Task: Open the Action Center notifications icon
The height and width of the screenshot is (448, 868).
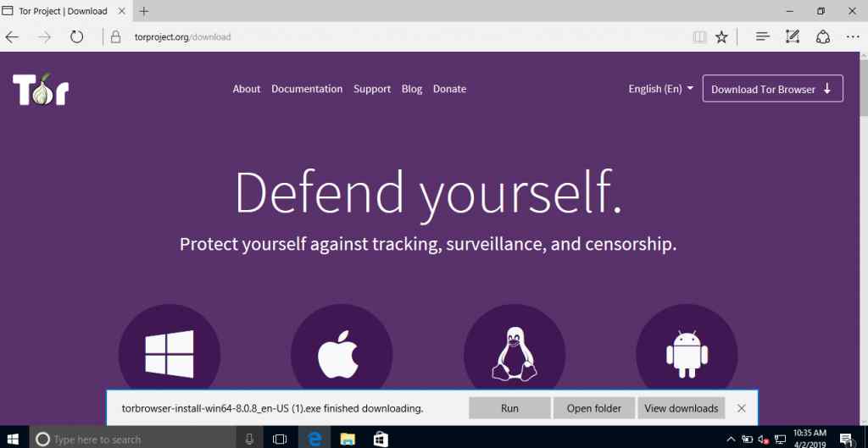Action: [846, 440]
